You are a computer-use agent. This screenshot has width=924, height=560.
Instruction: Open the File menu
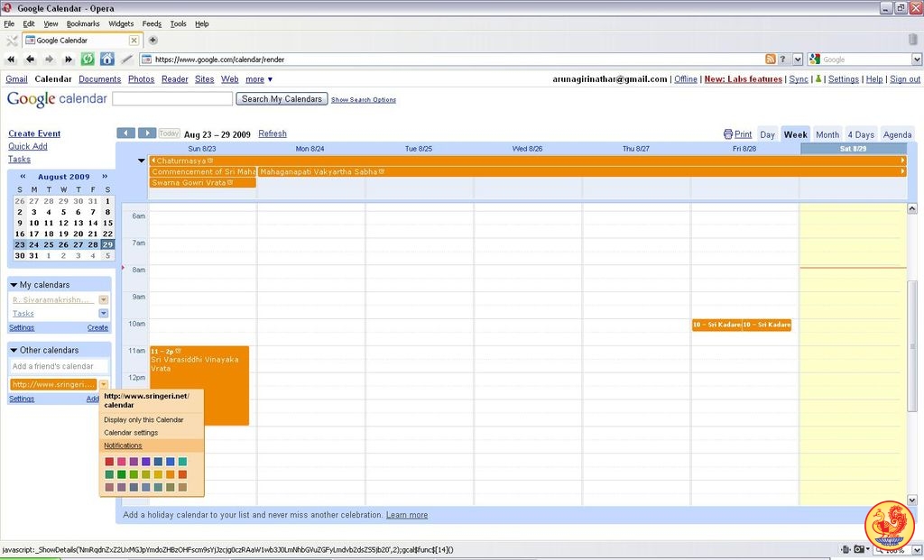[9, 23]
